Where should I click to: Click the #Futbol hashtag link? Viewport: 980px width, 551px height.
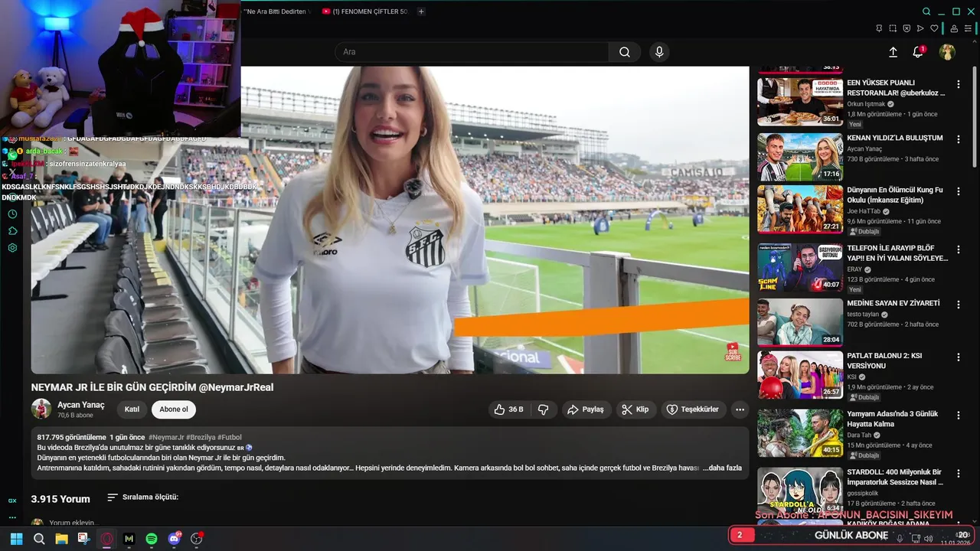click(230, 437)
